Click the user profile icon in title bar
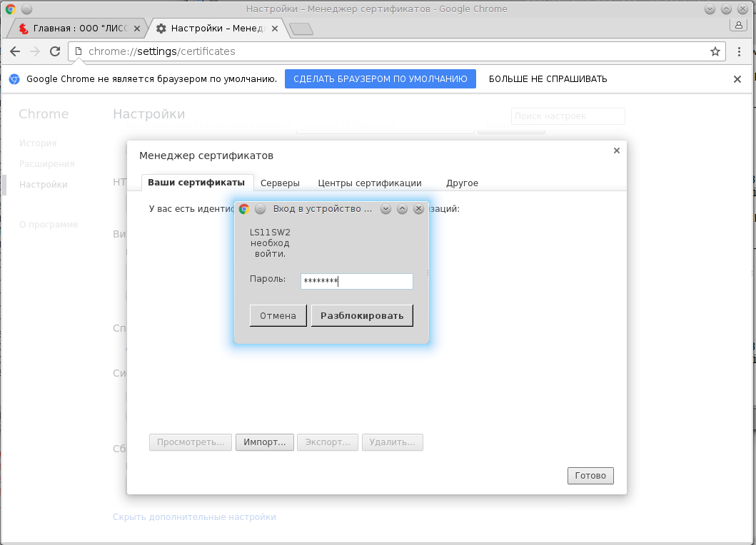 click(x=738, y=26)
